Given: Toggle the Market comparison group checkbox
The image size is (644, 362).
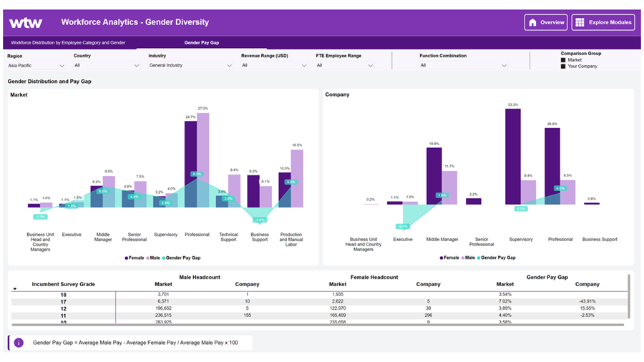Looking at the screenshot, I should coord(563,60).
